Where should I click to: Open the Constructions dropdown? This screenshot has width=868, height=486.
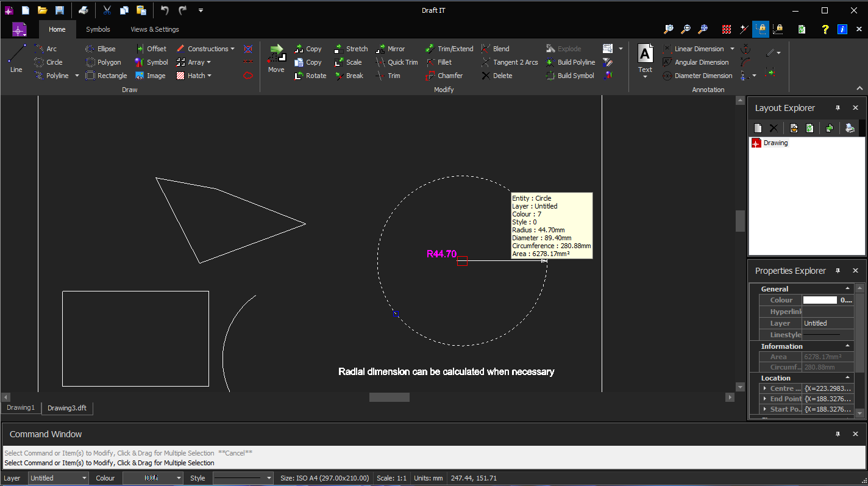(232, 49)
